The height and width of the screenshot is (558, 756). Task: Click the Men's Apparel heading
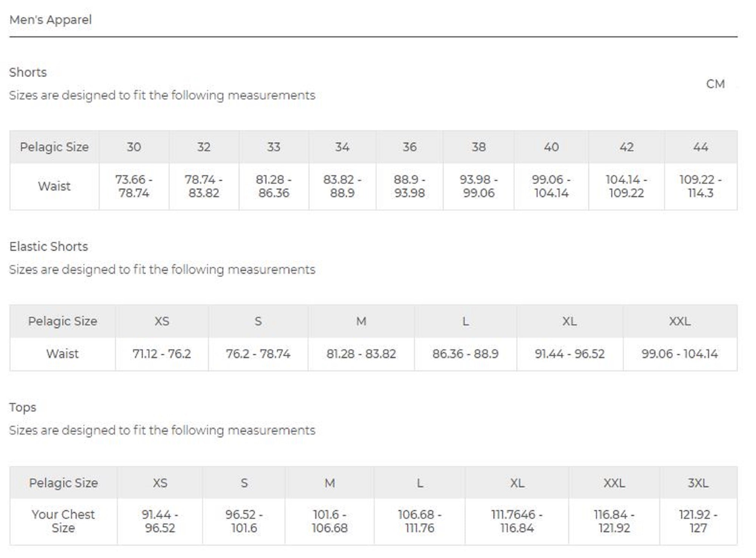pyautogui.click(x=50, y=20)
